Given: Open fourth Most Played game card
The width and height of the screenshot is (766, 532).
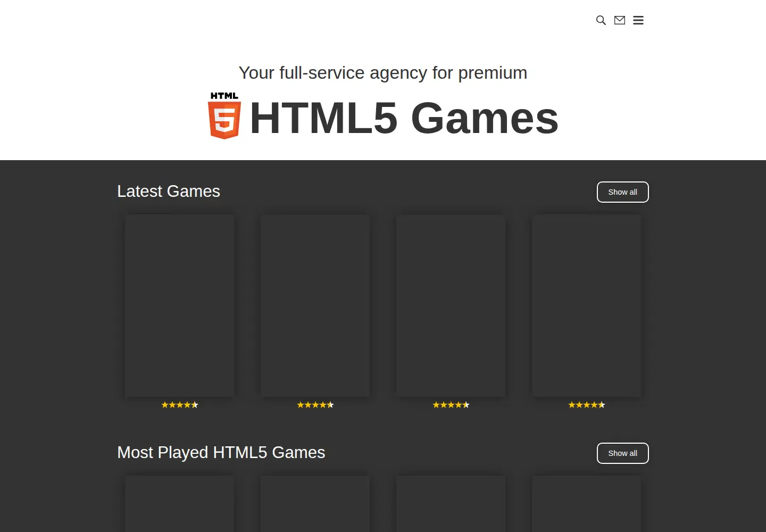Looking at the screenshot, I should tap(587, 504).
